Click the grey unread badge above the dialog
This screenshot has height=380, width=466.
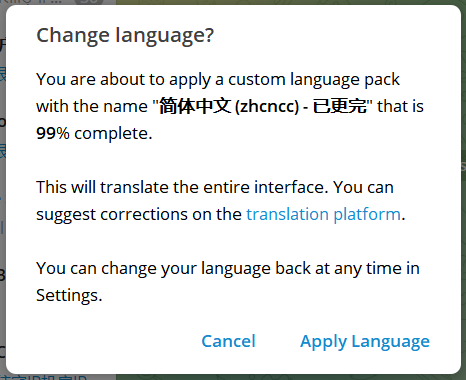pos(88,2)
